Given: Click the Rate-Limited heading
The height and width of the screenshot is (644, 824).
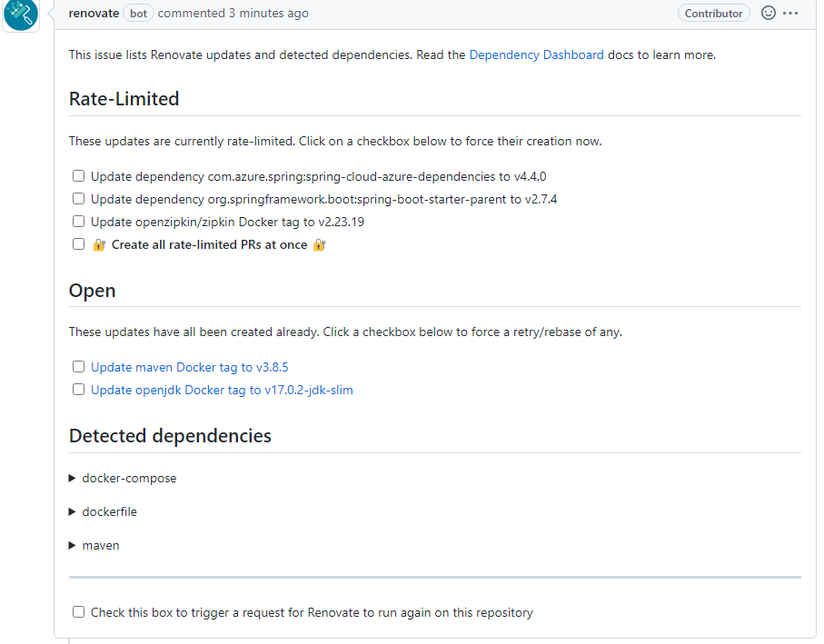Looking at the screenshot, I should pos(124,99).
